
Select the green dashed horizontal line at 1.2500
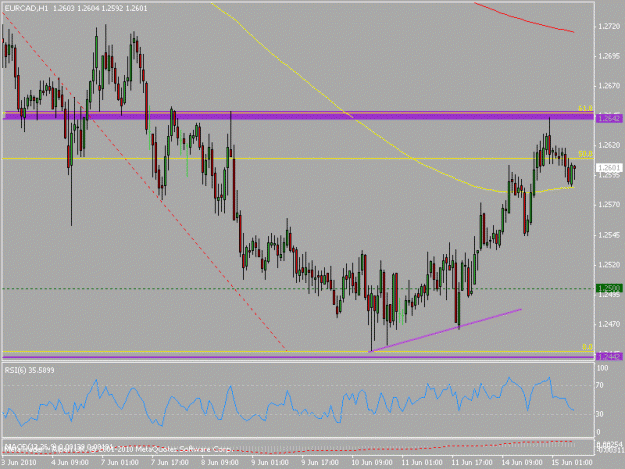coord(299,288)
